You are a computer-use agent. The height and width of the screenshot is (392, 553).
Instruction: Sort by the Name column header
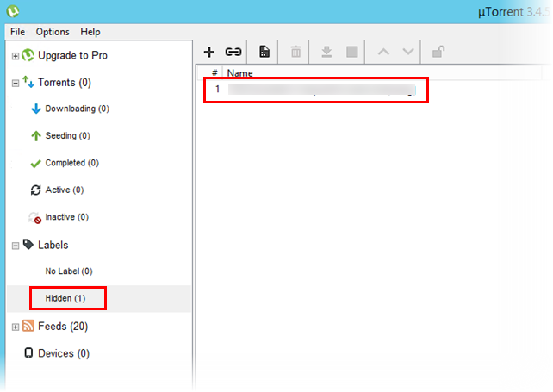point(239,73)
